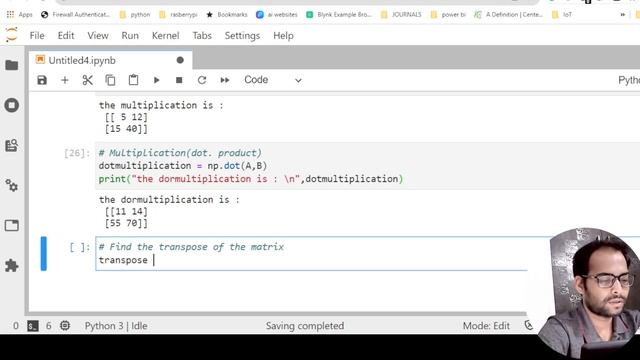The width and height of the screenshot is (640, 360).
Task: Open the Blynk Example Browser bookmark
Action: (339, 14)
